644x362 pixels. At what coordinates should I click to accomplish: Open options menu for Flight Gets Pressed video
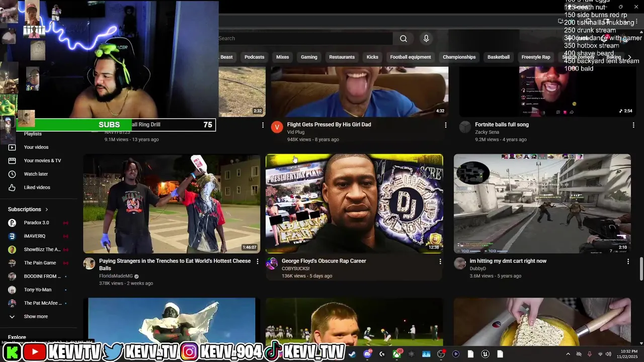coord(445,125)
